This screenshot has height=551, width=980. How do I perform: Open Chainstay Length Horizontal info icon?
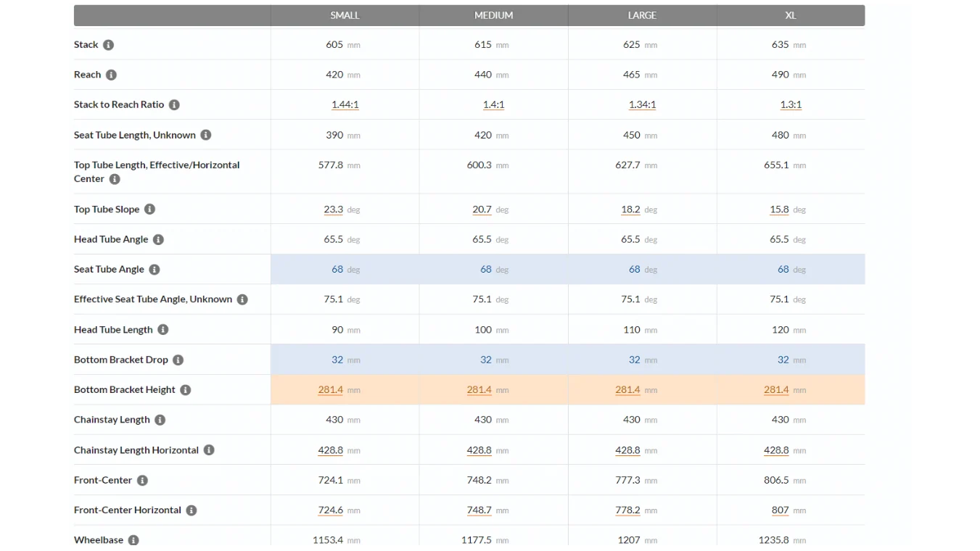209,450
